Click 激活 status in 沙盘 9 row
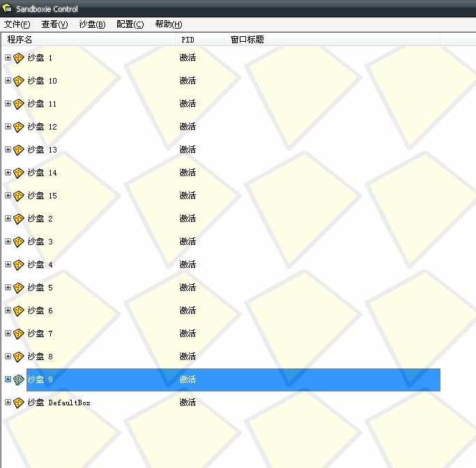476x468 pixels. pyautogui.click(x=187, y=380)
